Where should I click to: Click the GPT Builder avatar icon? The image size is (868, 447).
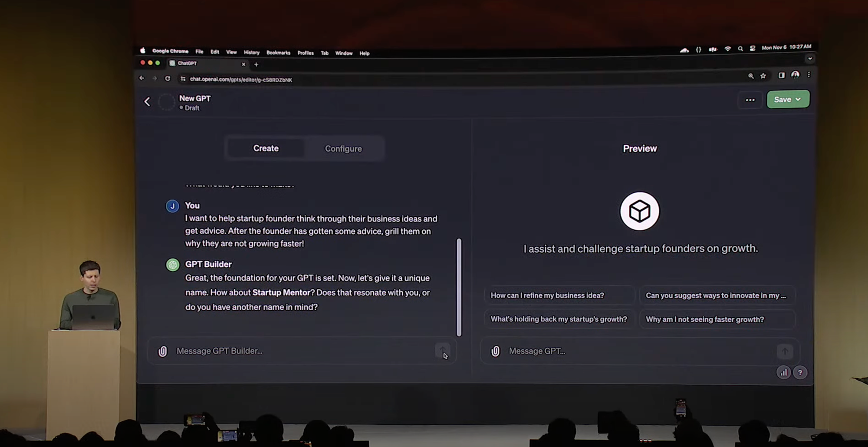(x=173, y=265)
